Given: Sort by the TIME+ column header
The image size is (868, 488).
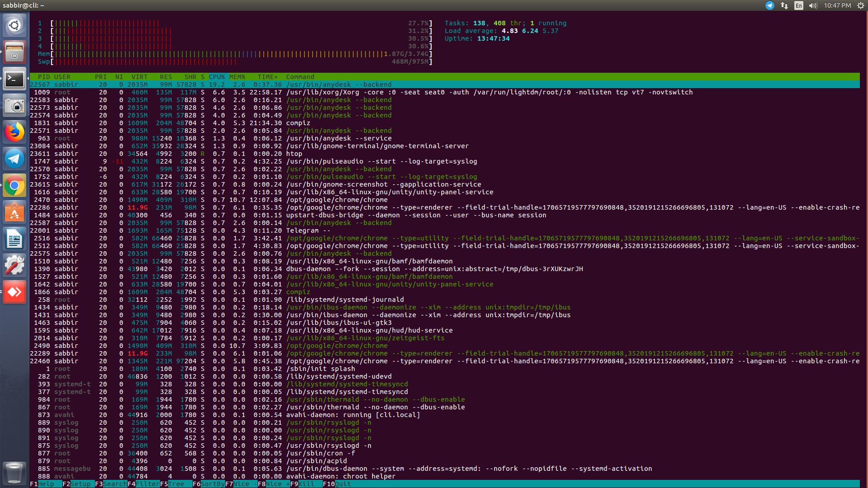Looking at the screenshot, I should pyautogui.click(x=268, y=77).
